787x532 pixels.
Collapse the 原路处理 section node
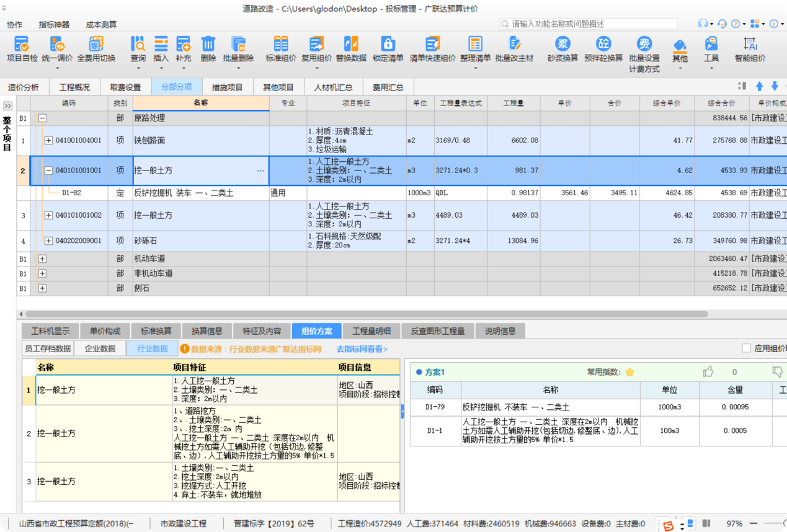coord(42,118)
